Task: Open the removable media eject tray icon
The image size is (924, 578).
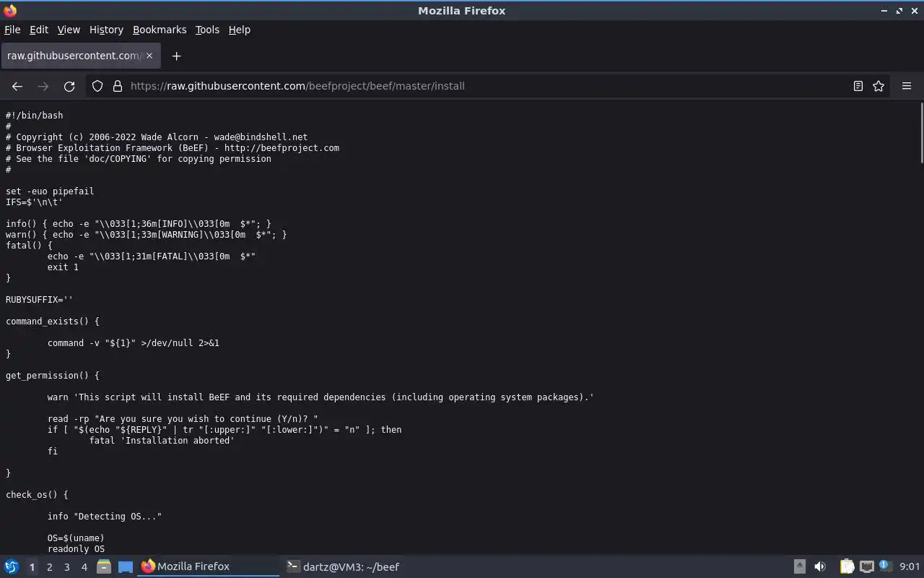Action: pos(800,566)
